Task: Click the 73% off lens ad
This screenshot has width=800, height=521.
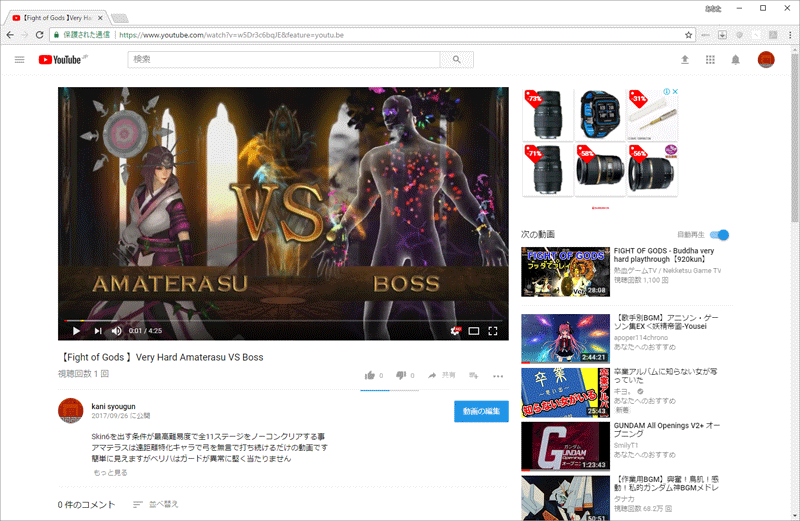Action: pyautogui.click(x=547, y=115)
